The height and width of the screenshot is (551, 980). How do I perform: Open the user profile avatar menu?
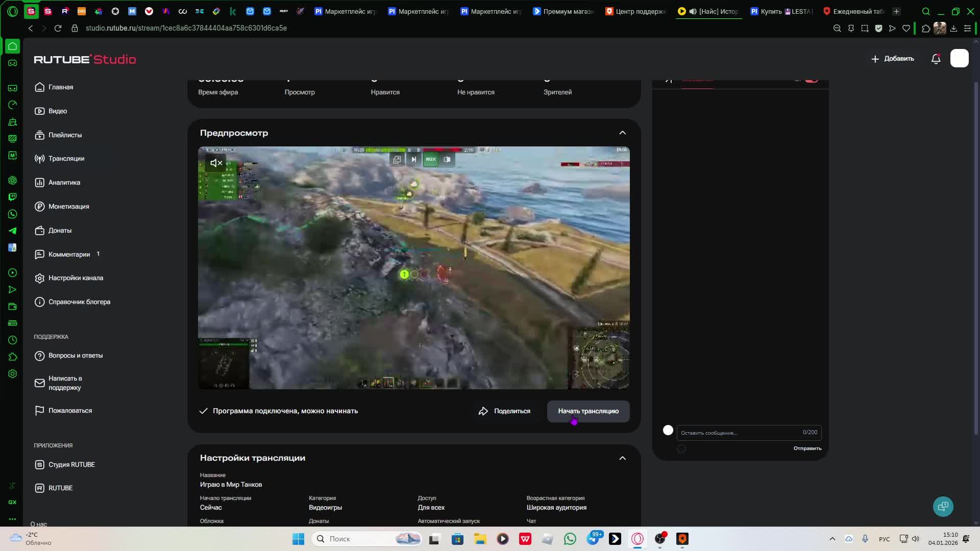(960, 59)
